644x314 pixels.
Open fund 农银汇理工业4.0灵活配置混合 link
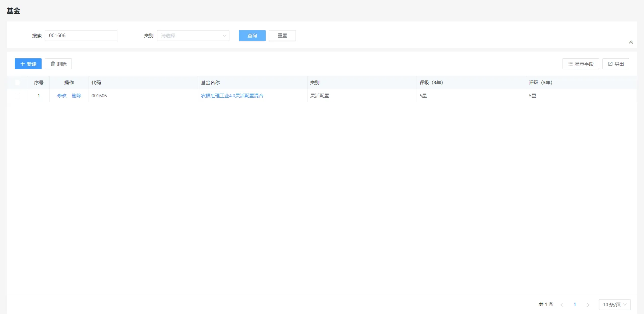(x=232, y=96)
